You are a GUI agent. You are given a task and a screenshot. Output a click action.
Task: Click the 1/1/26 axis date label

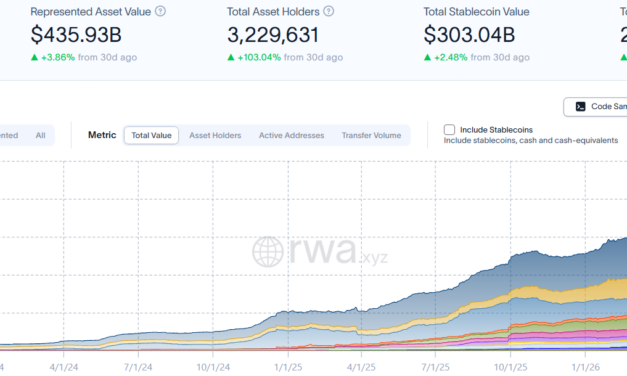pos(585,367)
